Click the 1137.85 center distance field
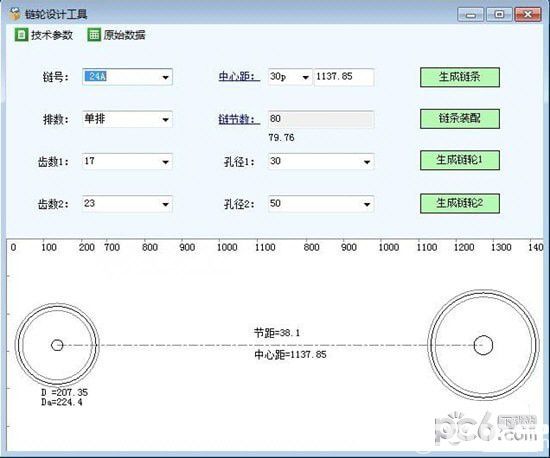The height and width of the screenshot is (458, 550). click(x=344, y=77)
